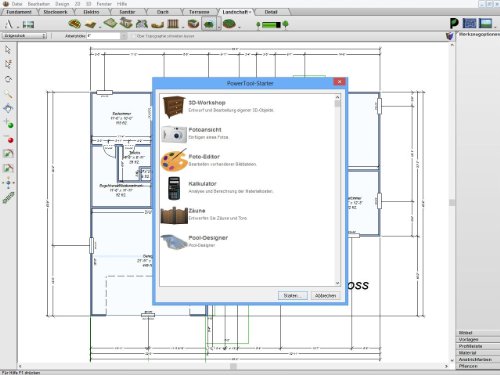Switch to the Fundament tab
Viewport: 500px width, 375px height.
coord(19,12)
